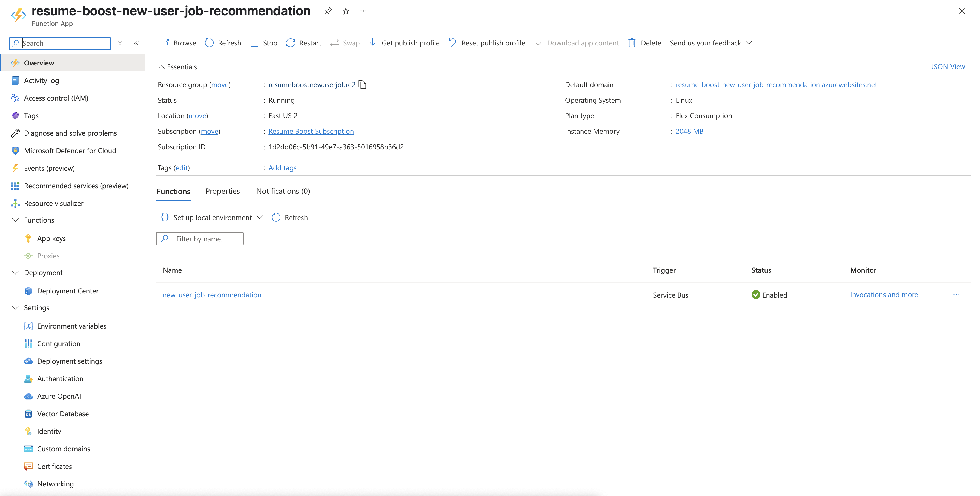Collapse the sidebar menu with the double chevron

click(136, 43)
